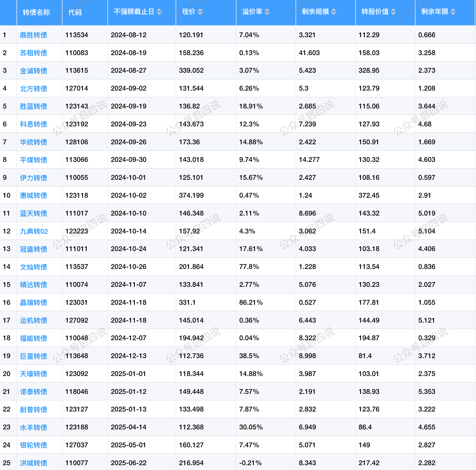This screenshot has height=470, width=476.
Task: Click the 九典转02 link
Action: coord(34,231)
